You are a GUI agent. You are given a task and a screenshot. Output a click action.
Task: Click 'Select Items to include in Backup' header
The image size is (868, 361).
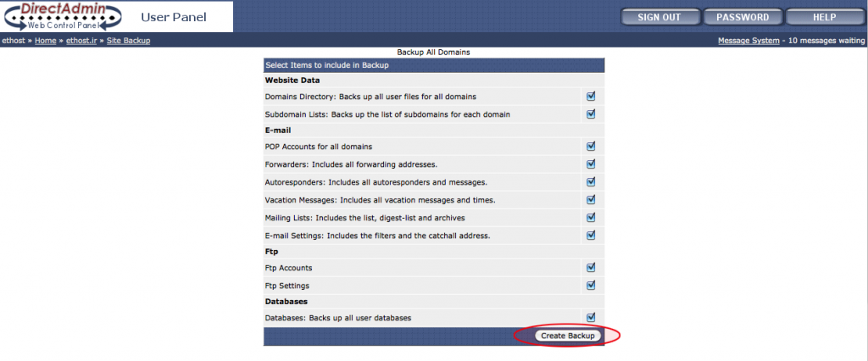pyautogui.click(x=326, y=65)
